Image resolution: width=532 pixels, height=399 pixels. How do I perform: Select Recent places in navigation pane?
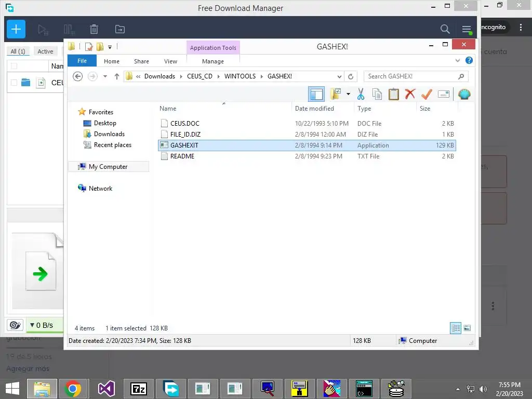(112, 145)
